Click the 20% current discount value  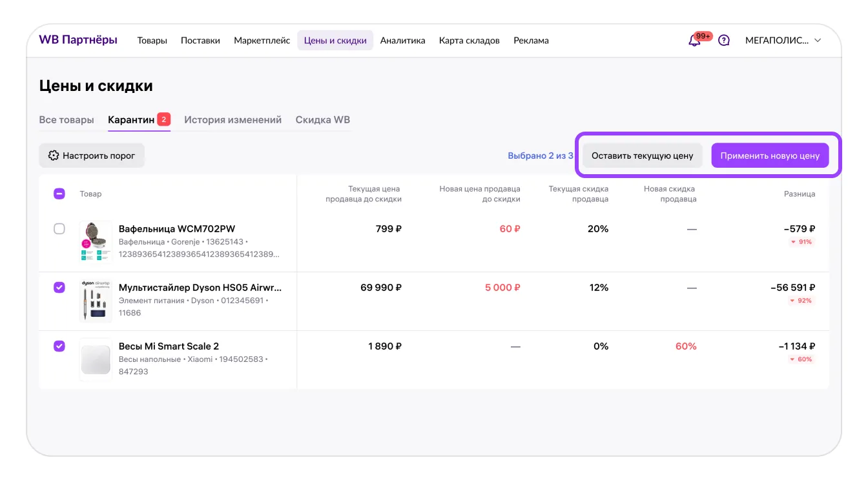coord(598,228)
